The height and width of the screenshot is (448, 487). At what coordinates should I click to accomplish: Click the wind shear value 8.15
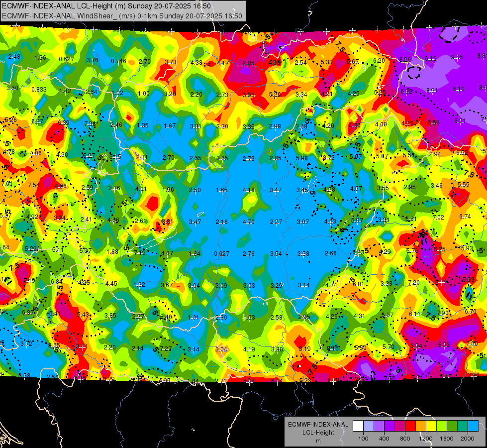pyautogui.click(x=333, y=348)
